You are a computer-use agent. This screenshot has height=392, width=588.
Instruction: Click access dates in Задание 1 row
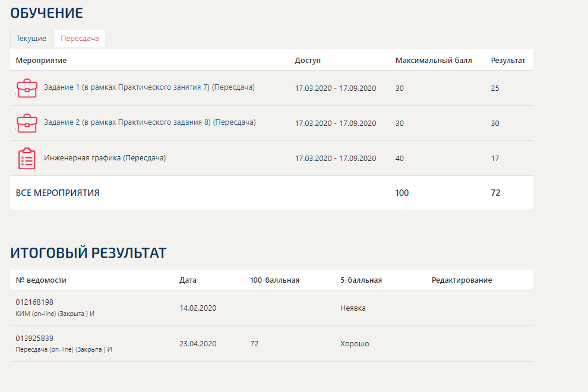tap(336, 88)
